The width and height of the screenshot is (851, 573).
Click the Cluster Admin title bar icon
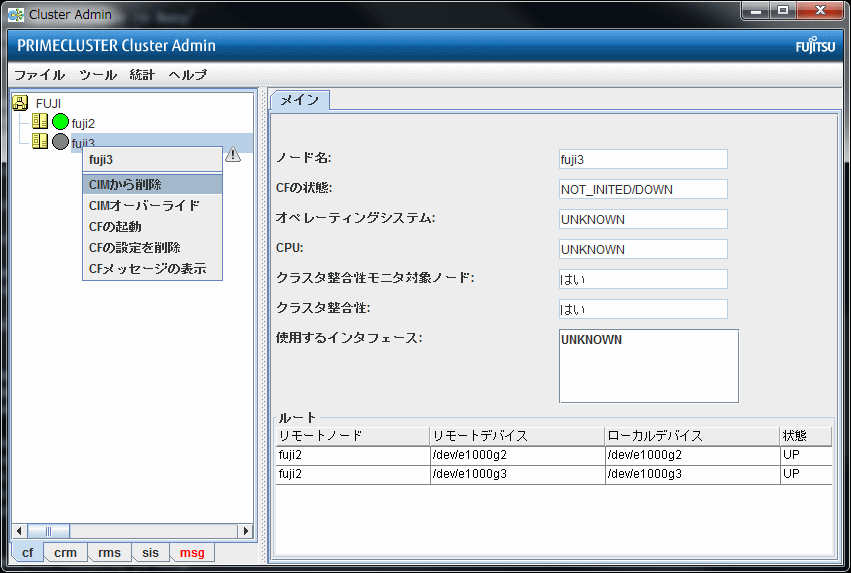click(x=16, y=15)
